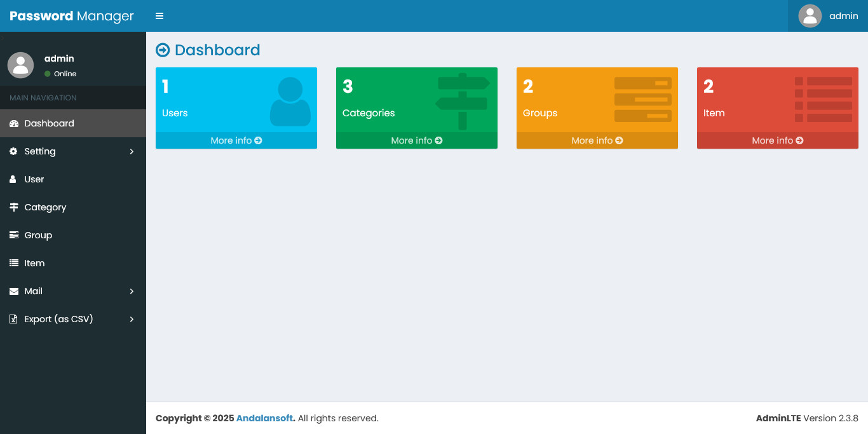Click the Mail envelope icon
This screenshot has height=434, width=868.
pos(13,291)
